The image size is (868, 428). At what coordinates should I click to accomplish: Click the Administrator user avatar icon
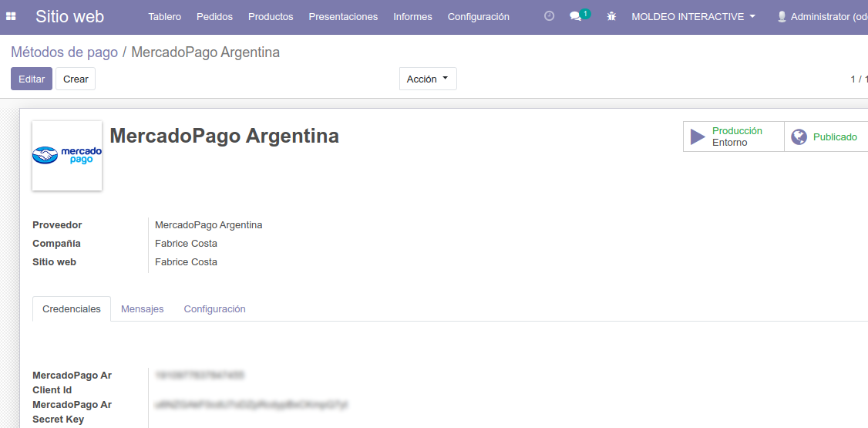pos(782,17)
